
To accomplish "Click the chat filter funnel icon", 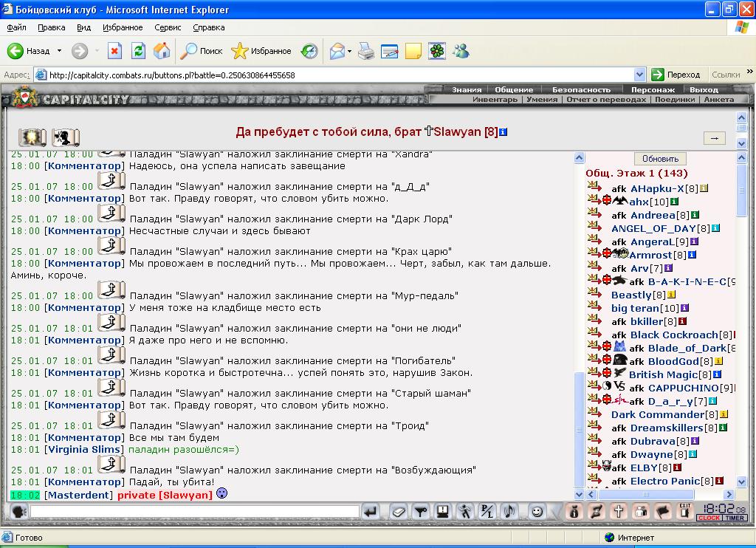I will (421, 511).
